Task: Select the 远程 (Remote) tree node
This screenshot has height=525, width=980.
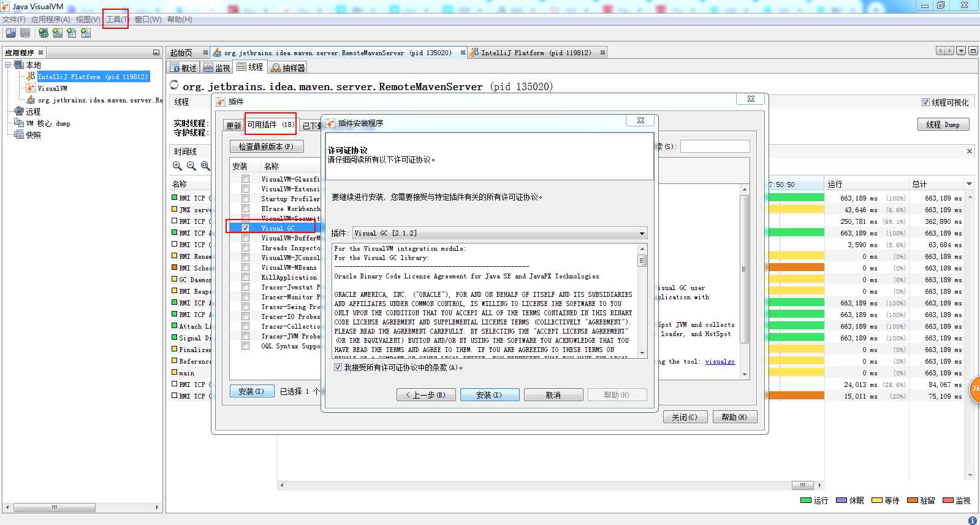Action: (33, 112)
